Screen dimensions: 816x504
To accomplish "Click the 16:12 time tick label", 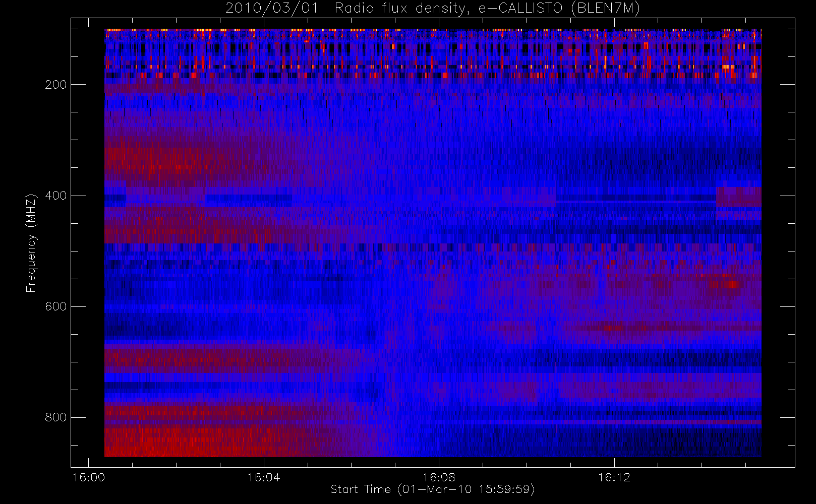I will 614,477.
